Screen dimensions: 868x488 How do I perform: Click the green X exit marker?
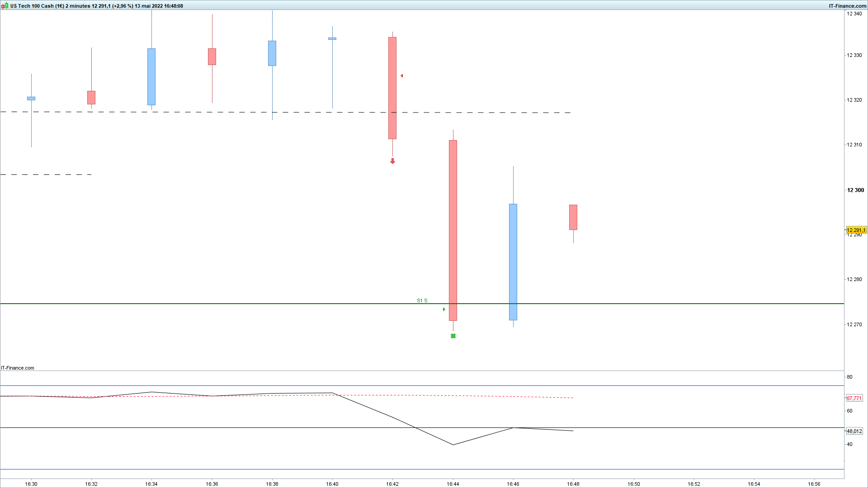[x=453, y=336]
